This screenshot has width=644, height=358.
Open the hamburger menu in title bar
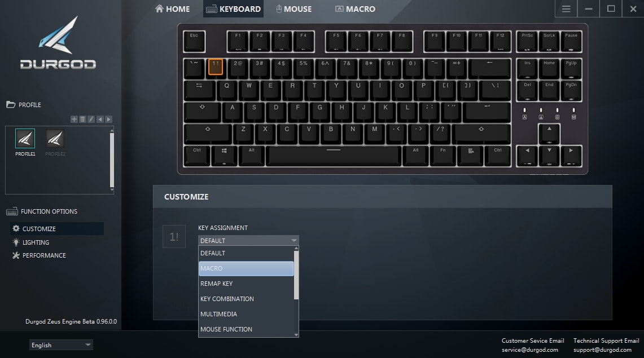566,8
